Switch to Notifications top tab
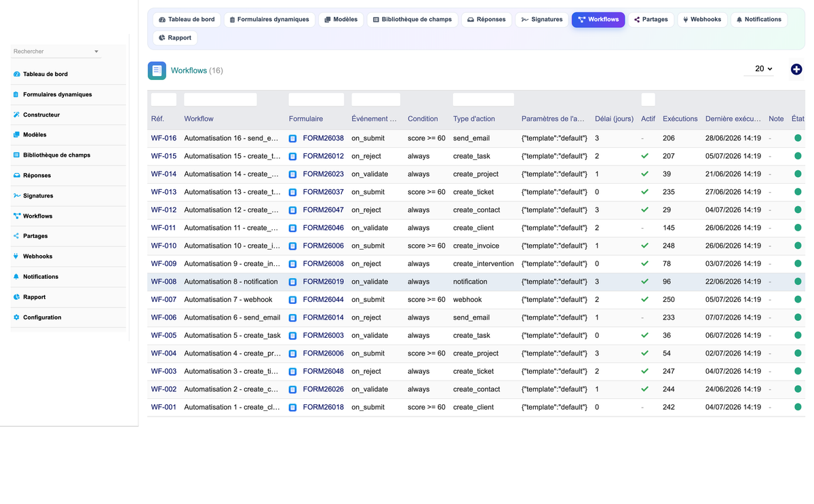 759,20
